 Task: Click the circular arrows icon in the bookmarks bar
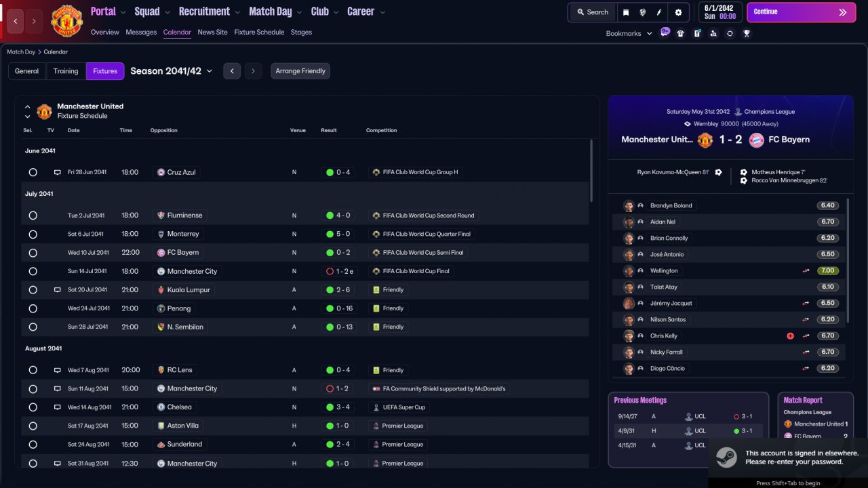(x=730, y=33)
